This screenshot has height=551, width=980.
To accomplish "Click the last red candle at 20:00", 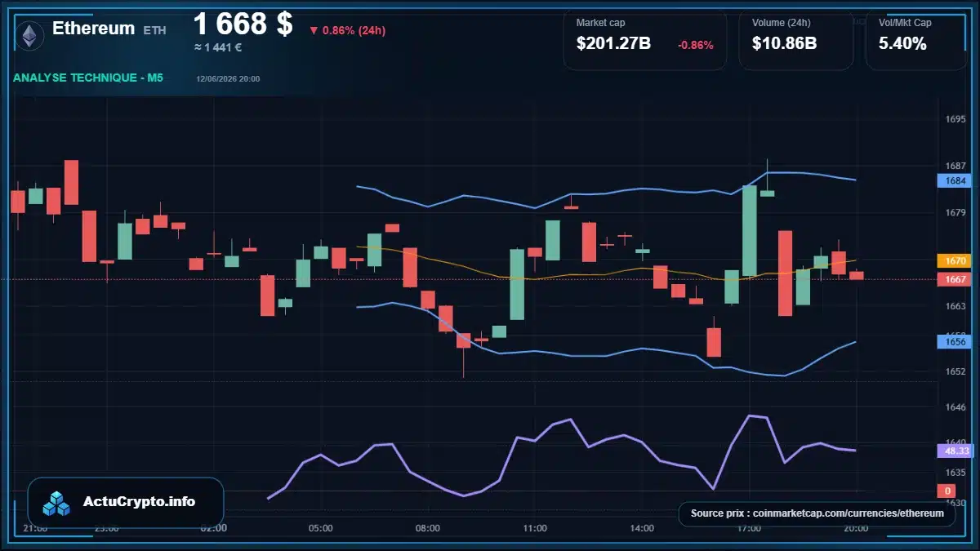I will click(x=856, y=275).
